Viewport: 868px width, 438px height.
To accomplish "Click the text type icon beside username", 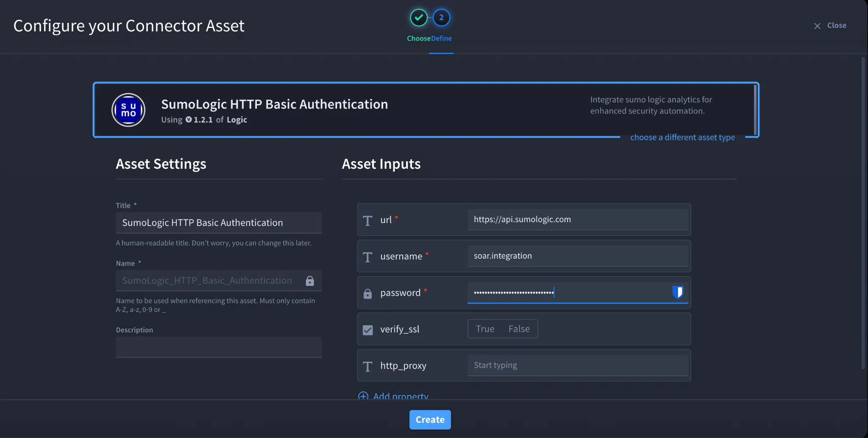I will pyautogui.click(x=367, y=257).
